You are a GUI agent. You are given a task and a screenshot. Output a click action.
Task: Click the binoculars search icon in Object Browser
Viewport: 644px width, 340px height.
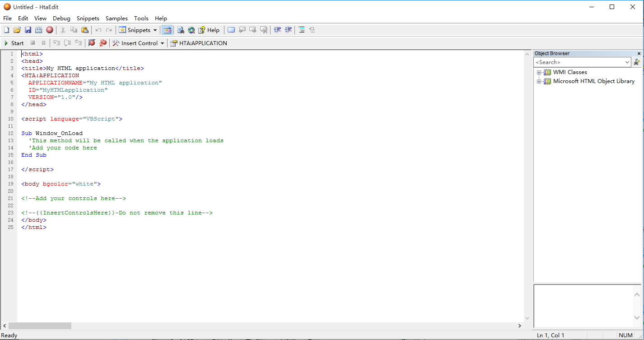pyautogui.click(x=637, y=62)
